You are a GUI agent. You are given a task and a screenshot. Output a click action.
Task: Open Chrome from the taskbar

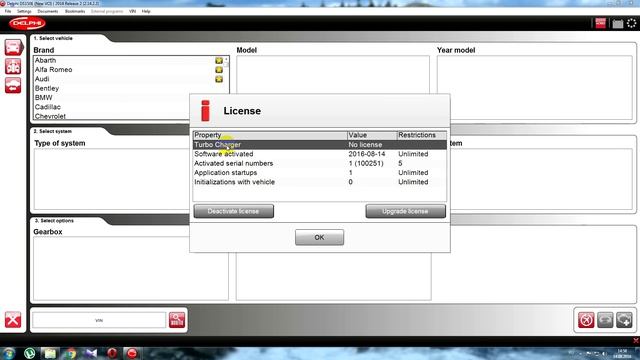click(x=70, y=353)
